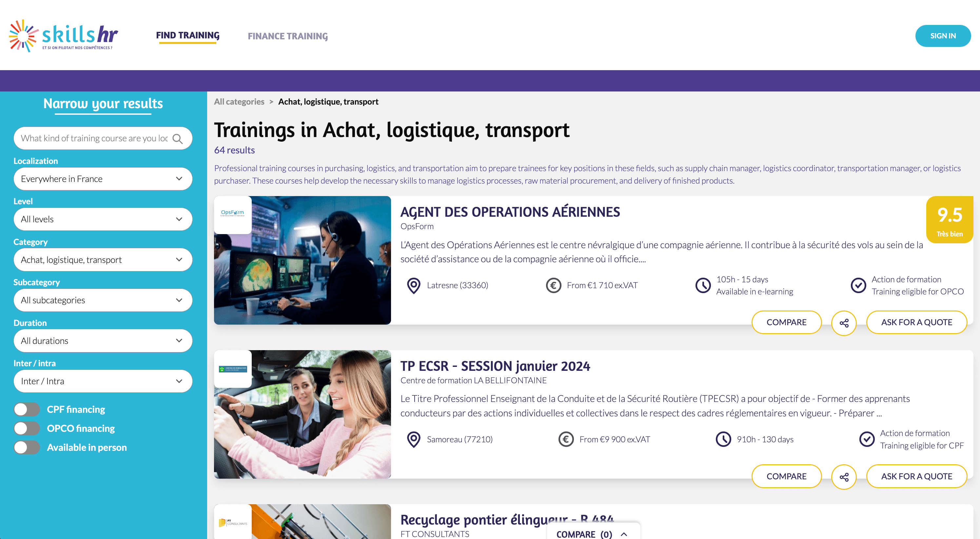Toggle CPF financing filter on

click(x=27, y=409)
